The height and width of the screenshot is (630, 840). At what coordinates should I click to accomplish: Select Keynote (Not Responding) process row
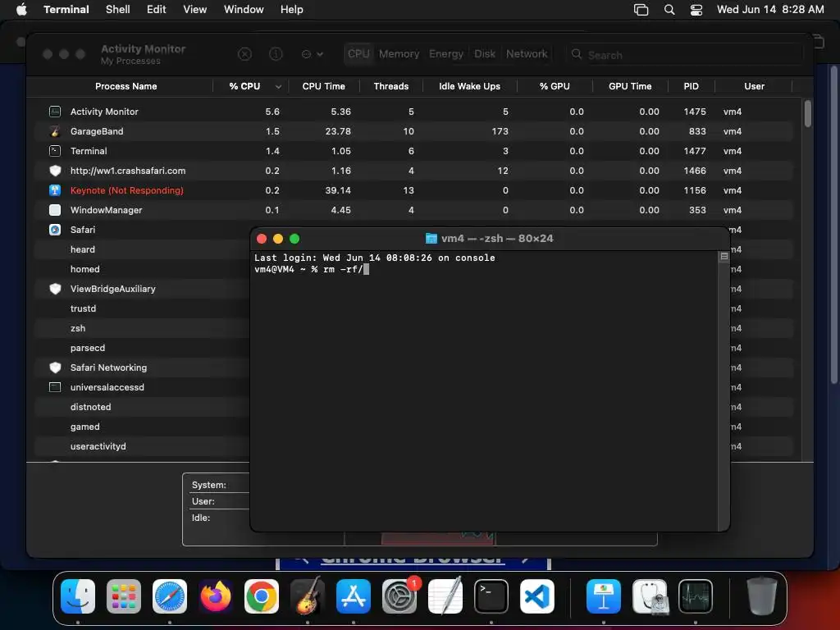point(414,190)
